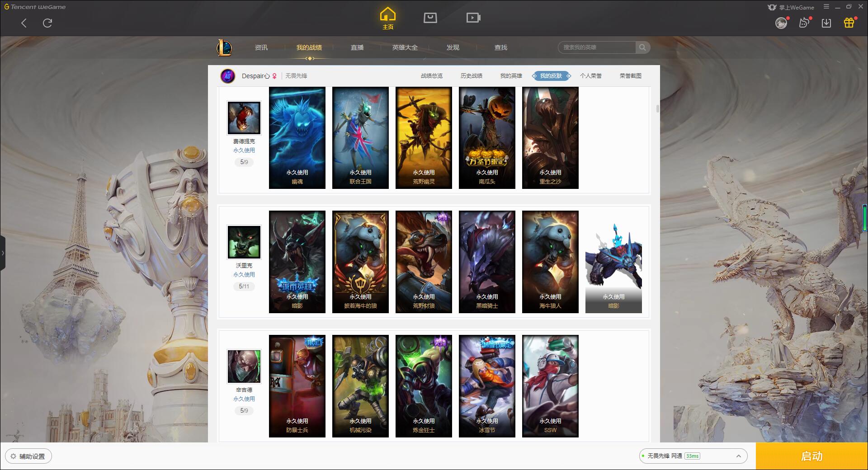Select the 我的战绩 tab

(309, 47)
